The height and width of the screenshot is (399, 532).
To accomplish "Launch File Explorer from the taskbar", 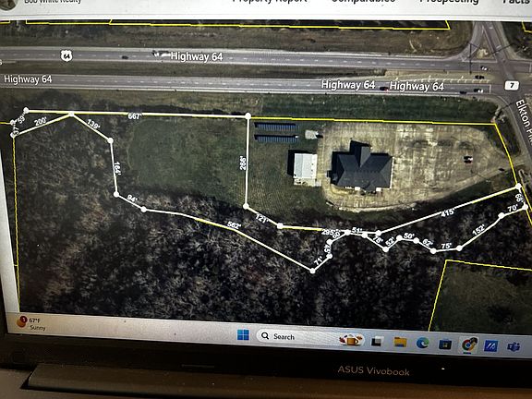I will click(x=400, y=342).
